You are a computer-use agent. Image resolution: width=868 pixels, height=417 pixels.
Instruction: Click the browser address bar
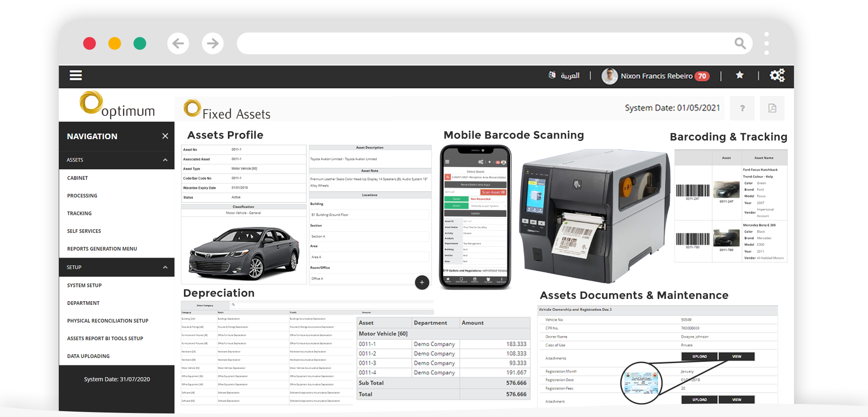(495, 44)
